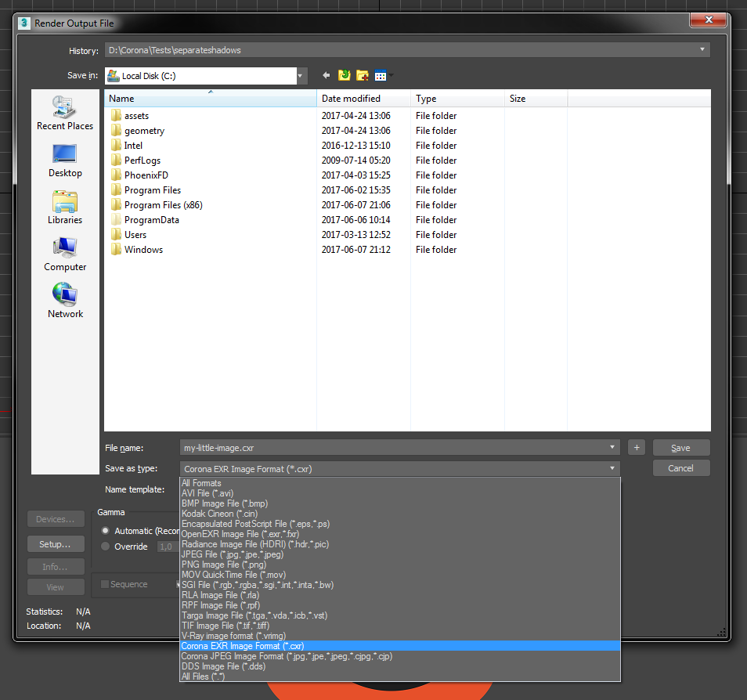747x700 pixels.
Task: Select OpenEXR Image File format option
Action: [x=240, y=534]
